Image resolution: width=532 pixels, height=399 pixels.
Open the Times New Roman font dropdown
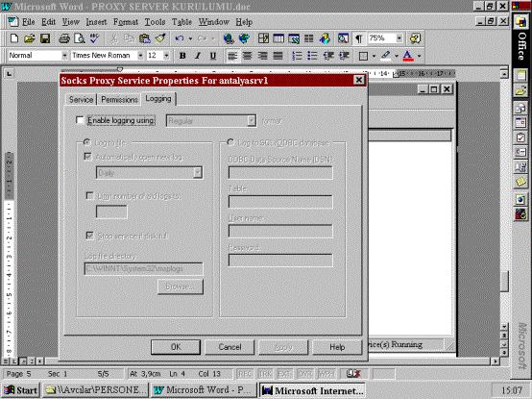tap(140, 56)
